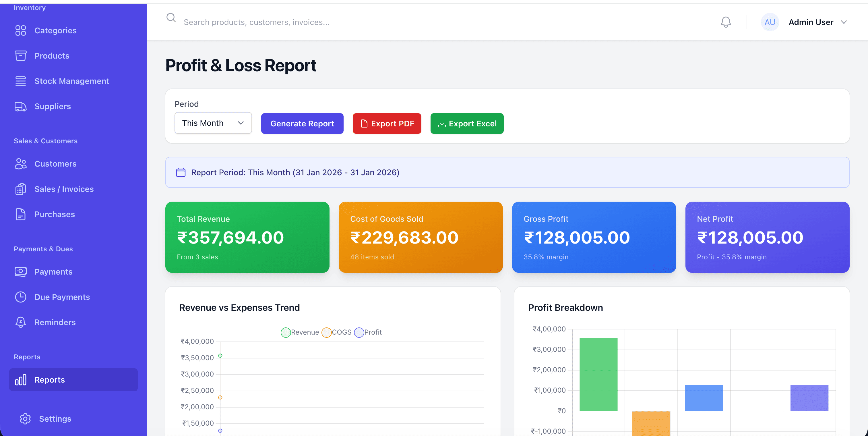Screen dimensions: 868x436
Task: Click the Reminders bell icon
Action: (21, 322)
